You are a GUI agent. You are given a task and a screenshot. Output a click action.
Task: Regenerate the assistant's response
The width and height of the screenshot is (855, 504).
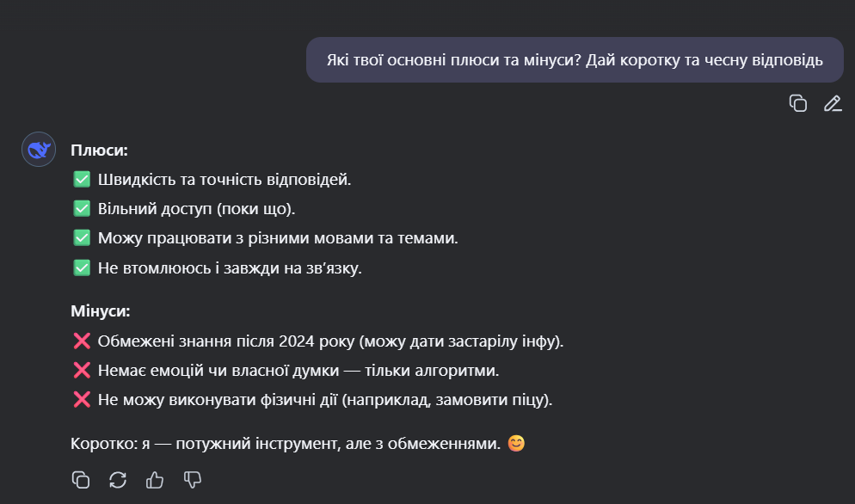tap(118, 479)
